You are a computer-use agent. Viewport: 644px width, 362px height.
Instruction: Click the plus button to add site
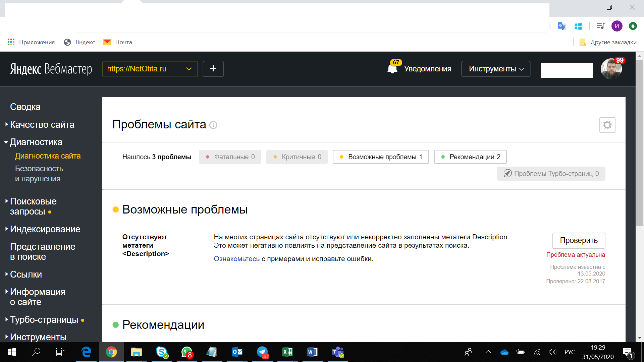(213, 69)
